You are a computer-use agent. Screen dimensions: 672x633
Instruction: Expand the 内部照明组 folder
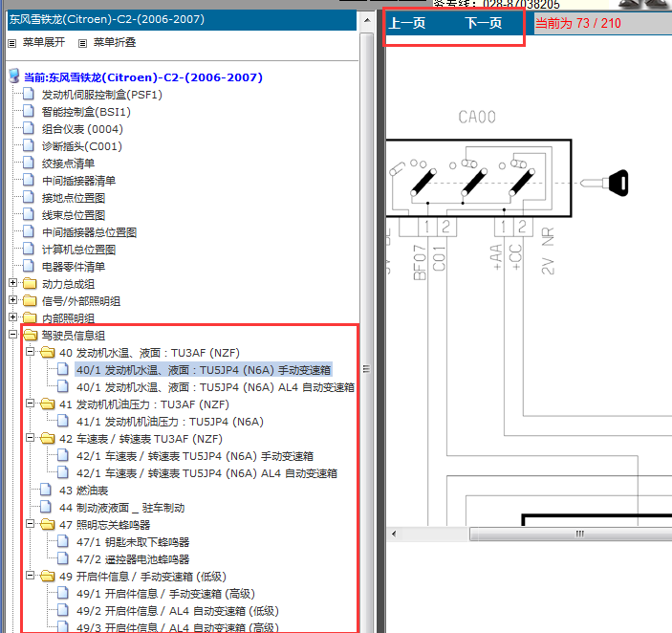pos(12,316)
